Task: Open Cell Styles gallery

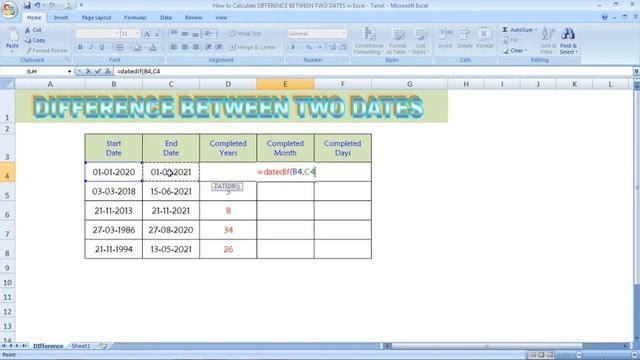Action: coord(419,40)
